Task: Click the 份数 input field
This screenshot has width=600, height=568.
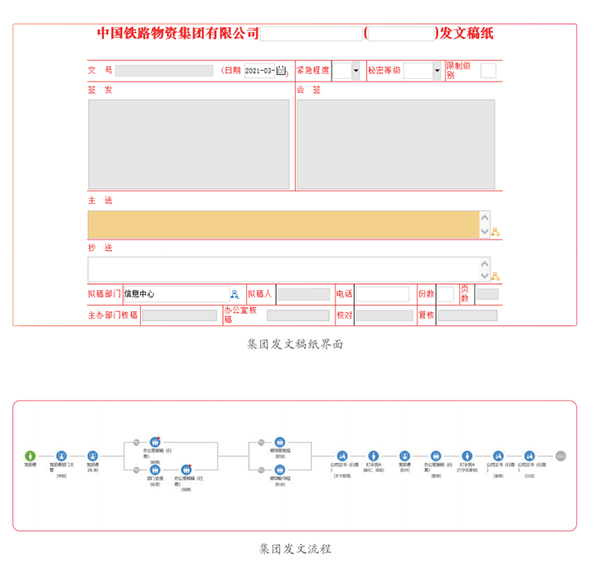Action: tap(446, 294)
